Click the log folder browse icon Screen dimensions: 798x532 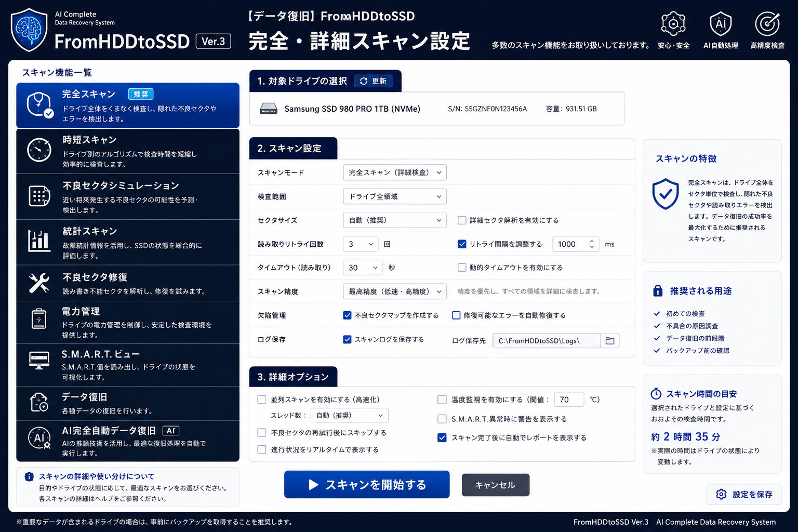[610, 341]
